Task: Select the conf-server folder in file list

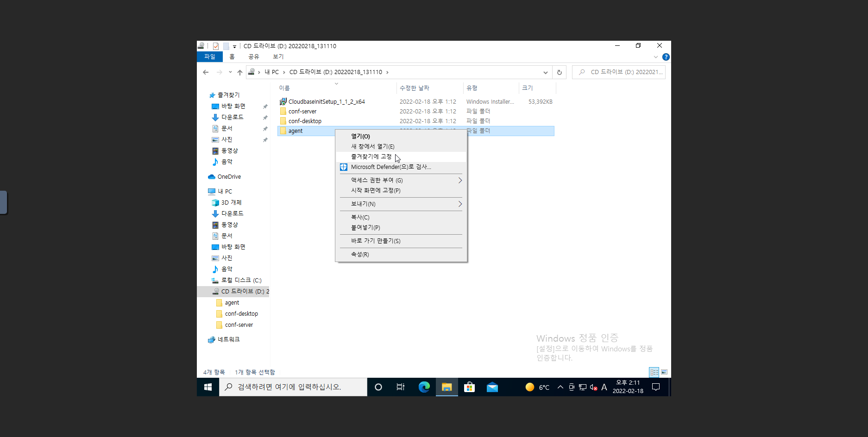Action: (x=302, y=112)
